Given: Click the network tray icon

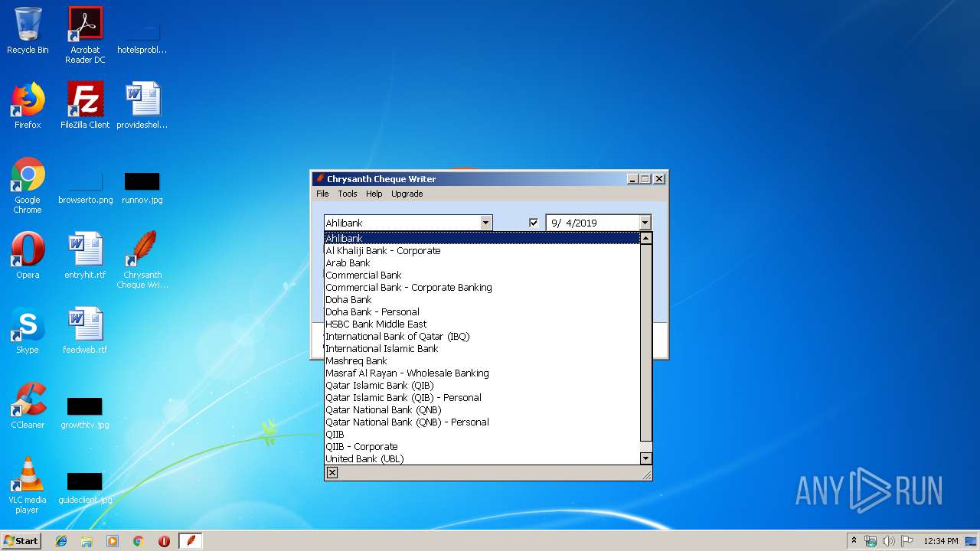Looking at the screenshot, I should pyautogui.click(x=871, y=541).
